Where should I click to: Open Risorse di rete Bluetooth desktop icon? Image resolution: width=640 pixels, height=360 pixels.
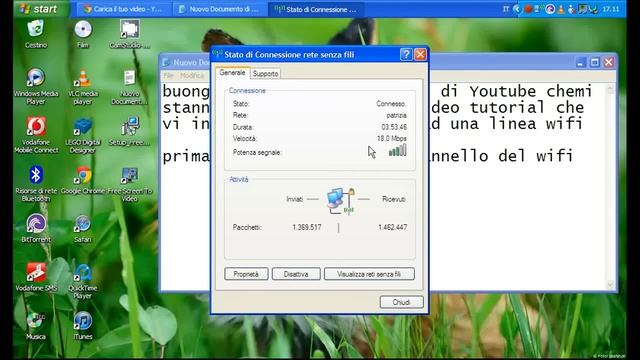tap(36, 184)
